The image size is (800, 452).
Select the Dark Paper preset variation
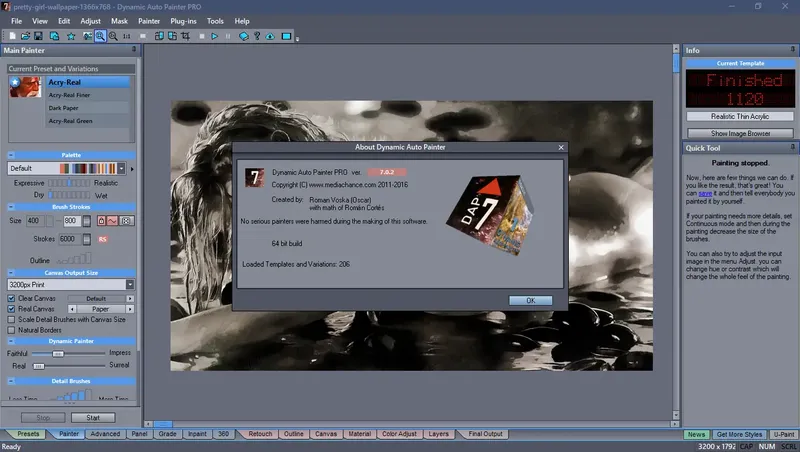point(88,108)
